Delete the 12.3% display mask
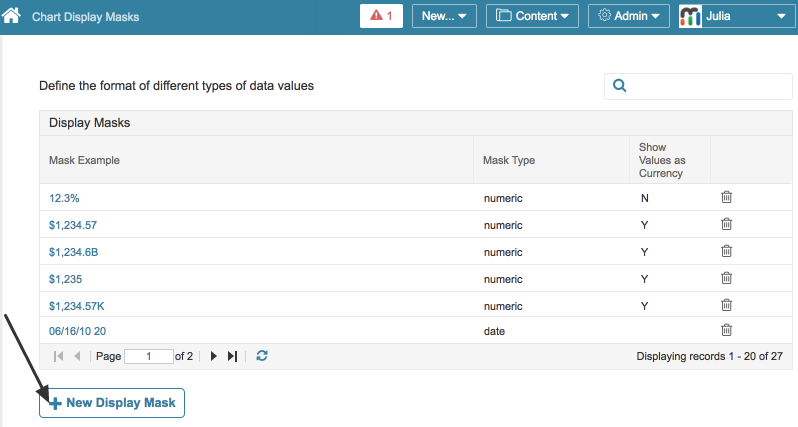The image size is (798, 427). pyautogui.click(x=727, y=198)
